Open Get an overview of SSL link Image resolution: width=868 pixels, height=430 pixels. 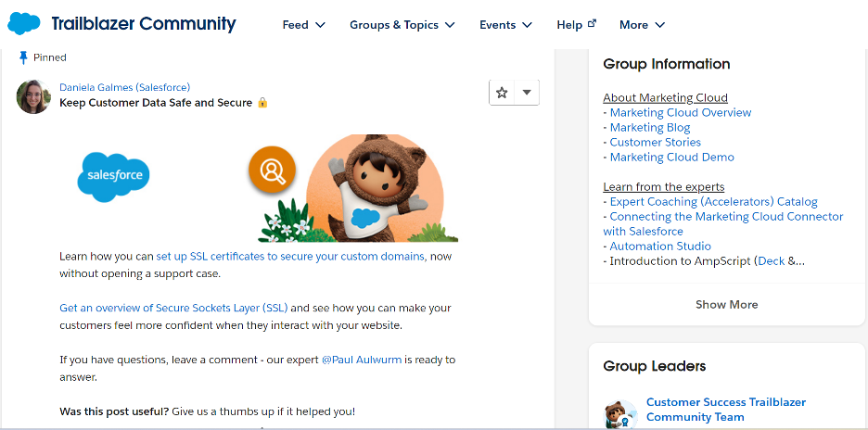click(173, 308)
